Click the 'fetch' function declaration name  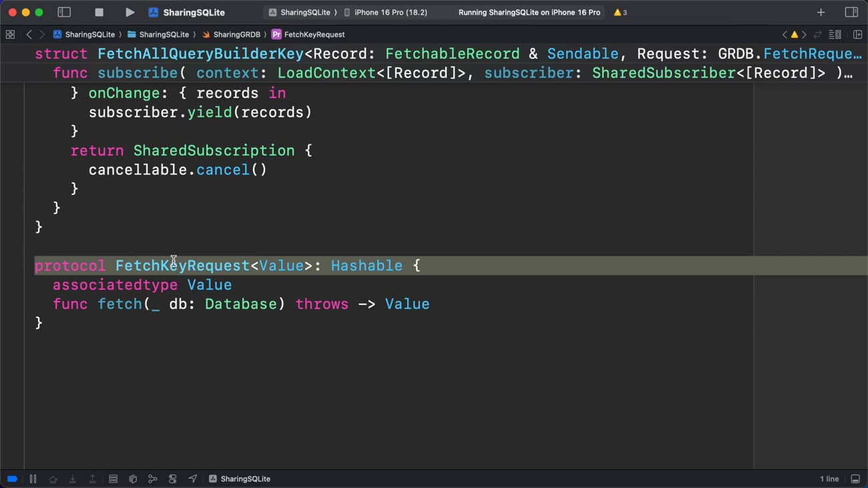(120, 304)
